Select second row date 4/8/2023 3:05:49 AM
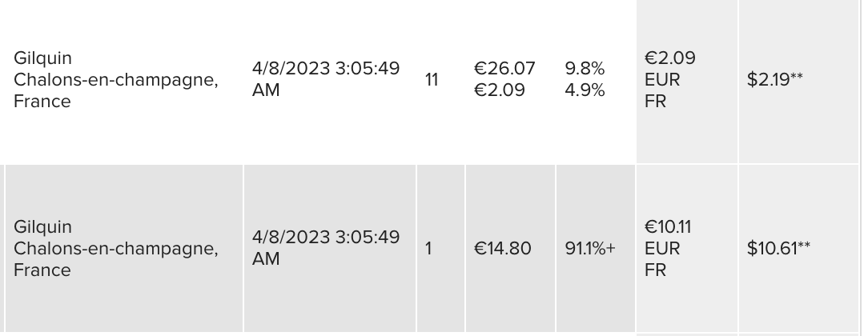This screenshot has height=336, width=868. (x=325, y=247)
